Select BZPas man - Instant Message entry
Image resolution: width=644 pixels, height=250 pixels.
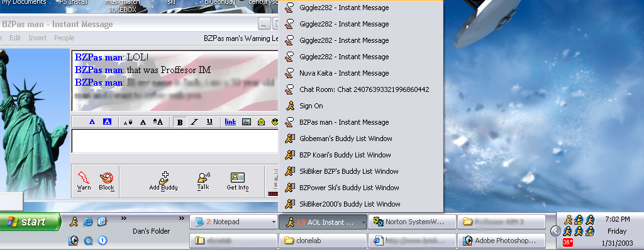point(361,122)
